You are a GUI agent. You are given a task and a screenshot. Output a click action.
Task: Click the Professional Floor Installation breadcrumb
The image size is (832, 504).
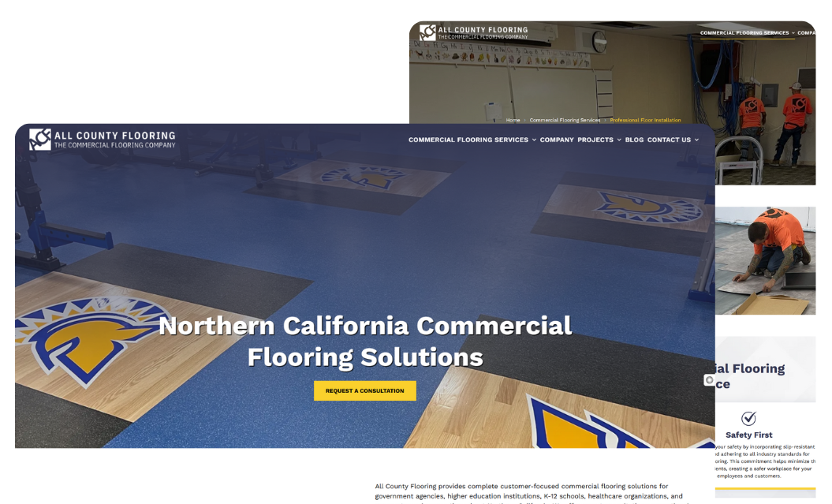(645, 120)
